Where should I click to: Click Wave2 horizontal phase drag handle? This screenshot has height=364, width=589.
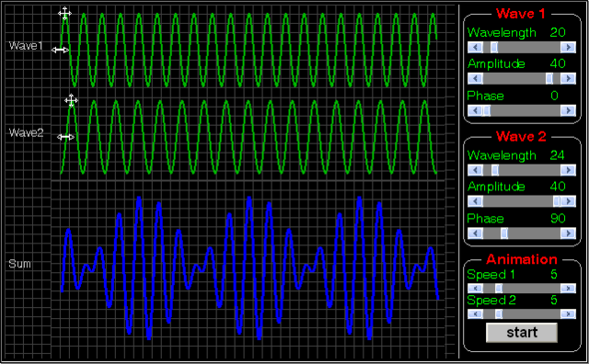click(x=65, y=137)
